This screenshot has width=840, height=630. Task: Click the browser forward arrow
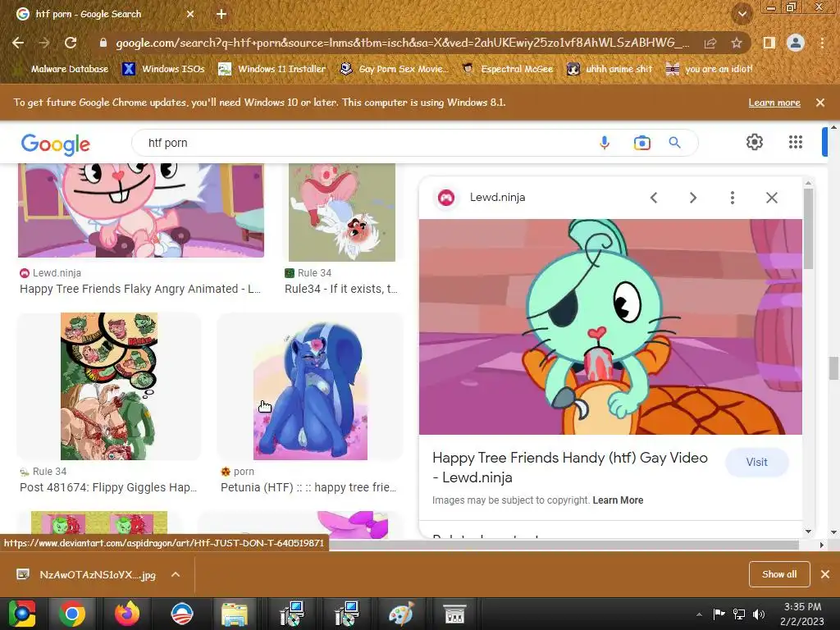[44, 43]
